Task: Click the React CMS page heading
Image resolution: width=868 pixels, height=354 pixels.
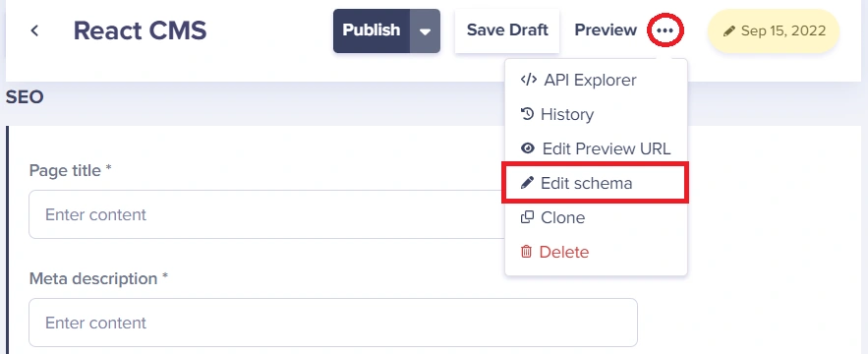Action: (140, 31)
